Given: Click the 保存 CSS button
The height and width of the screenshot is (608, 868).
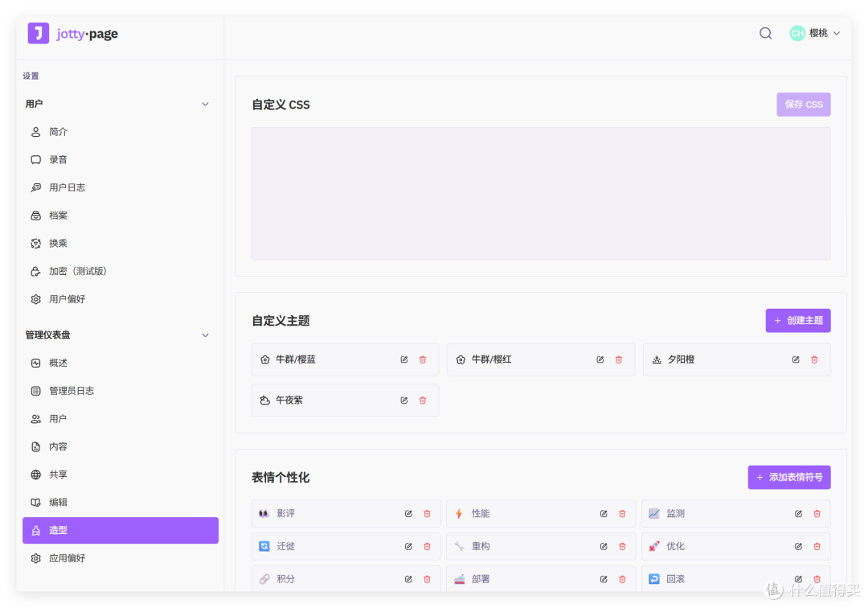Looking at the screenshot, I should coord(803,104).
